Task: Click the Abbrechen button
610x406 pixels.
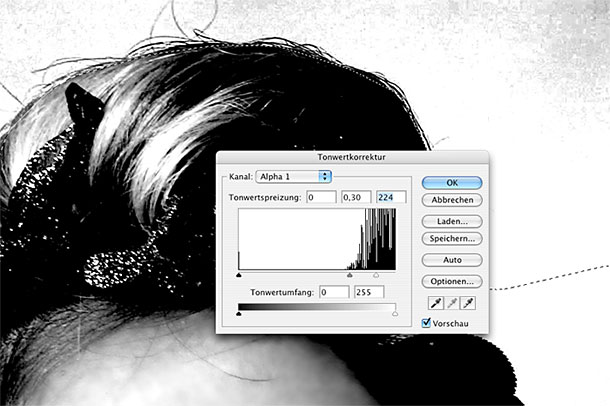Action: (x=452, y=200)
